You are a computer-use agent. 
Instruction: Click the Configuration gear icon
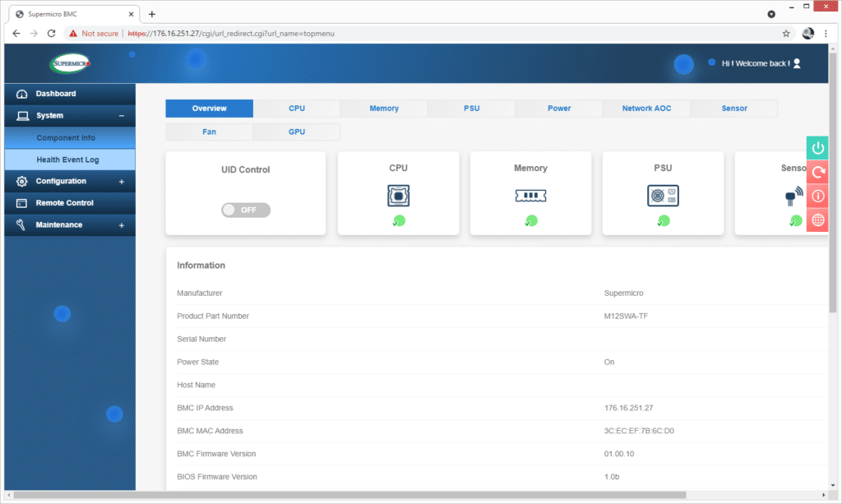tap(21, 182)
